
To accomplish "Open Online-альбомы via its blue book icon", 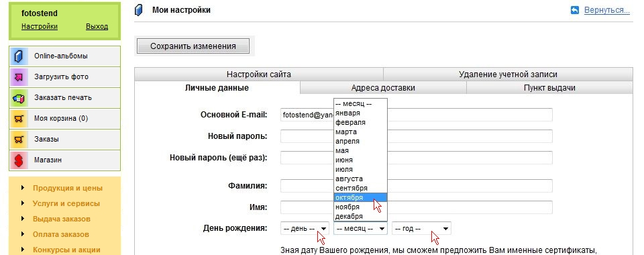I will click(19, 56).
